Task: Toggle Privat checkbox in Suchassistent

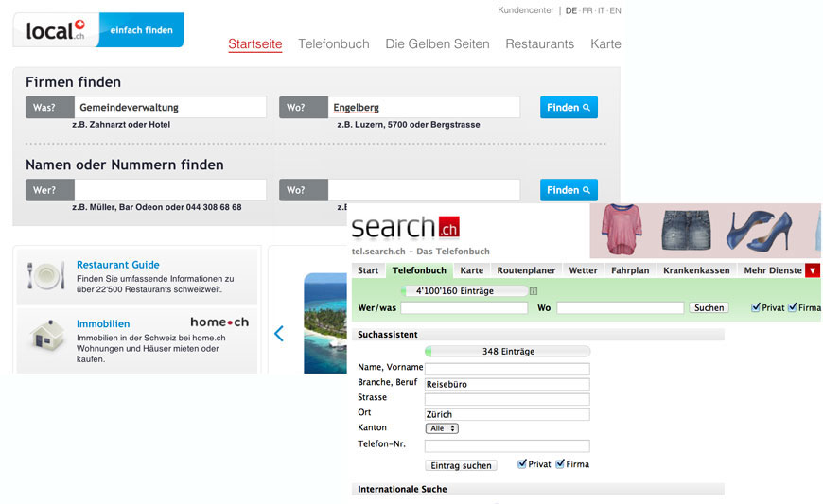Action: click(x=522, y=463)
